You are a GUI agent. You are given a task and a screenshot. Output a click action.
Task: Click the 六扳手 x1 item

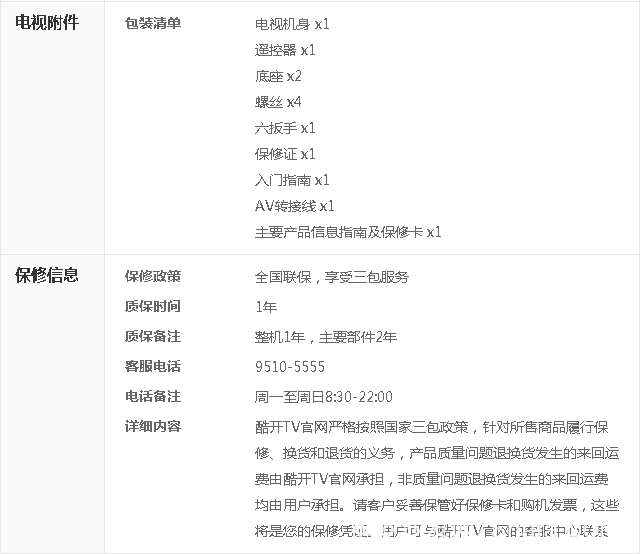click(285, 128)
